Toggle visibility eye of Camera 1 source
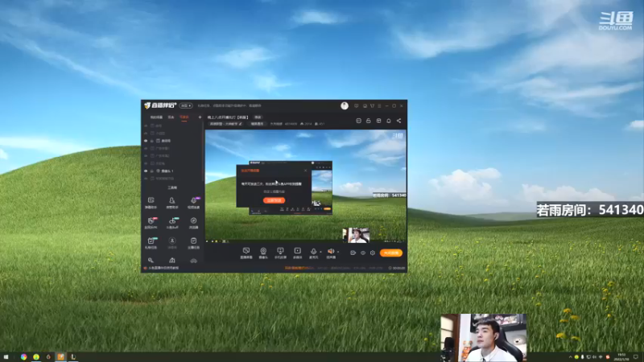Viewport: 644px width, 362px height. pos(146,171)
